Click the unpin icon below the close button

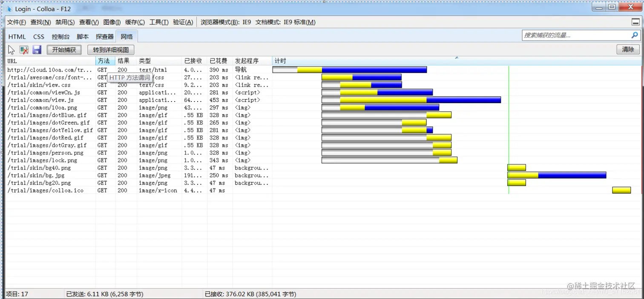(x=636, y=22)
